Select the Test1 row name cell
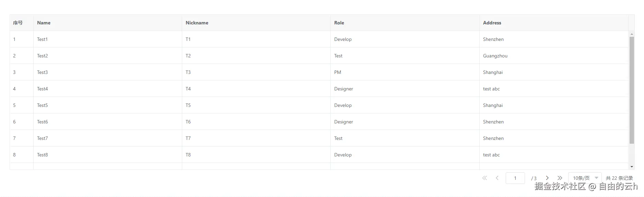Image resolution: width=644 pixels, height=197 pixels. [x=43, y=39]
